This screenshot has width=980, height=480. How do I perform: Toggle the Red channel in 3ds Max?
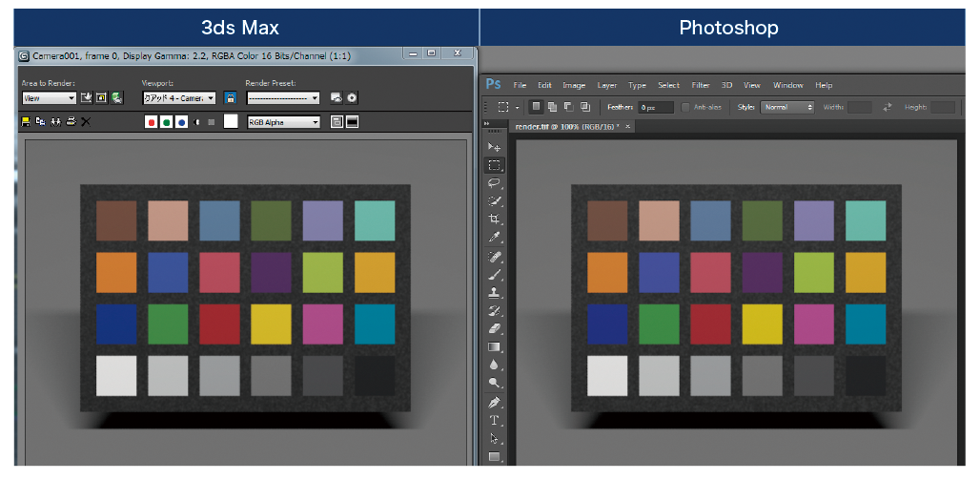151,122
